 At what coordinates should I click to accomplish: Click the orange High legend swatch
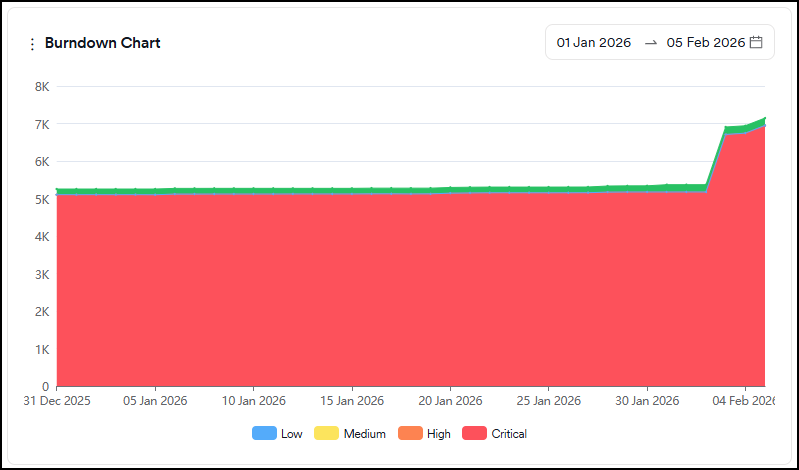pos(411,434)
